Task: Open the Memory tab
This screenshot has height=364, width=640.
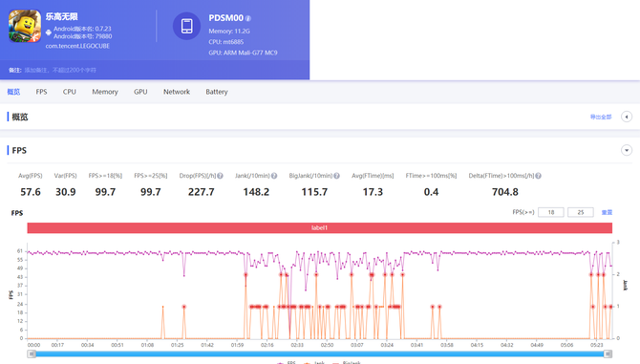Action: (105, 92)
